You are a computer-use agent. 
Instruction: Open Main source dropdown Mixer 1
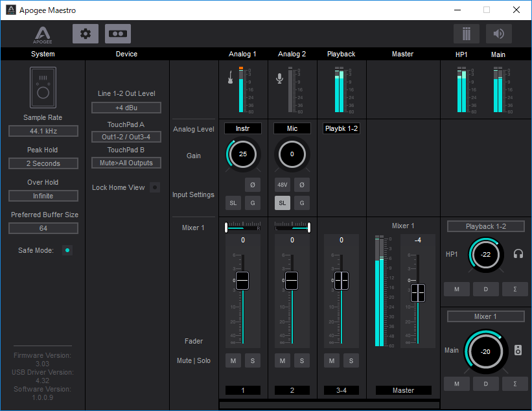[x=486, y=316]
